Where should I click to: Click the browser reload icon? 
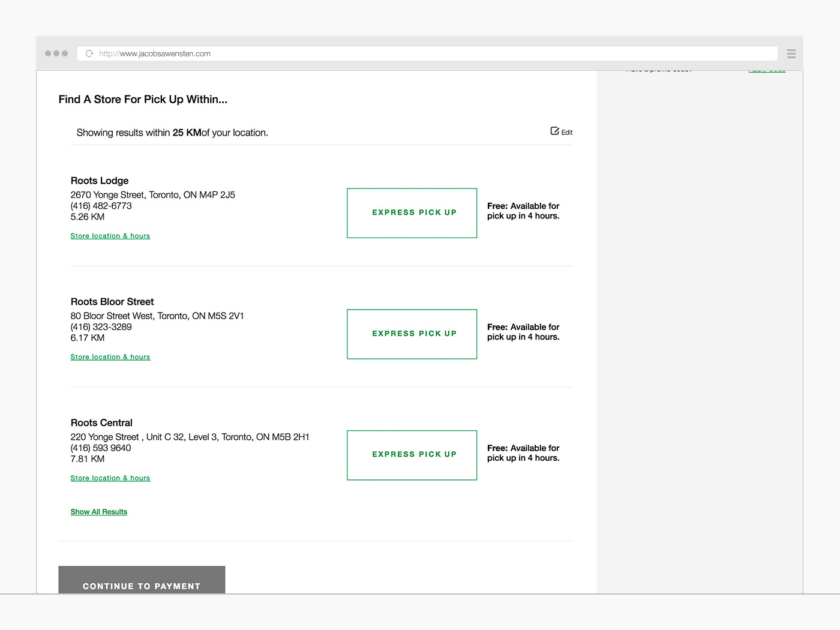(89, 53)
